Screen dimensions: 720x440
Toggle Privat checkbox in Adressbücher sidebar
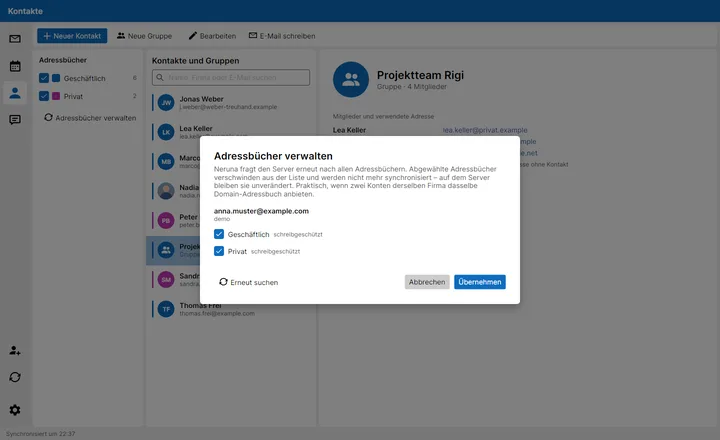pyautogui.click(x=44, y=96)
